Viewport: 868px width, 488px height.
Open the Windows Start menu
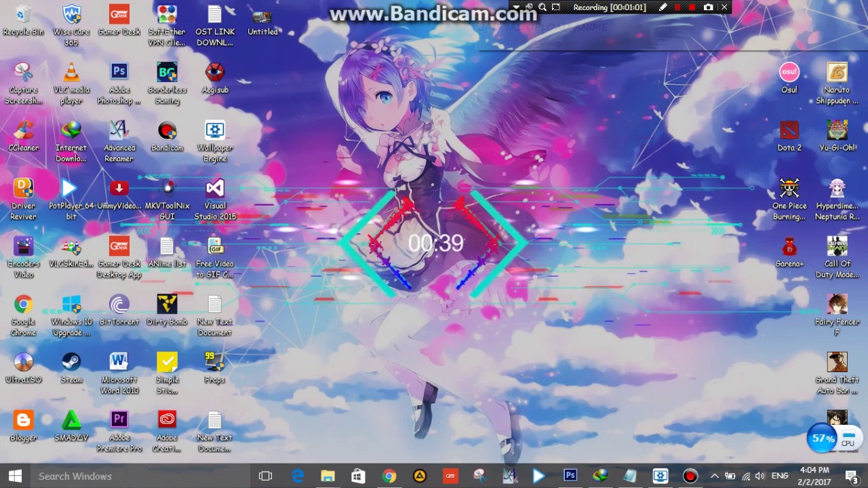[x=15, y=476]
